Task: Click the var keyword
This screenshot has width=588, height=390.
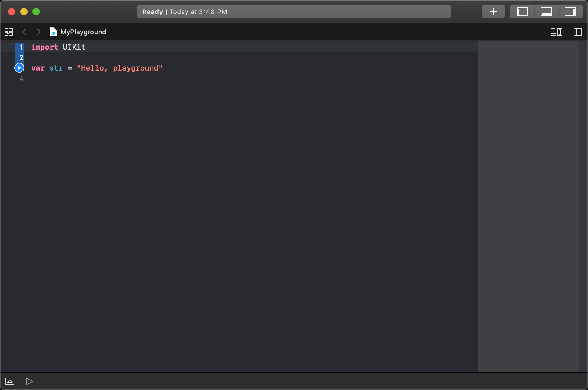Action: 38,68
